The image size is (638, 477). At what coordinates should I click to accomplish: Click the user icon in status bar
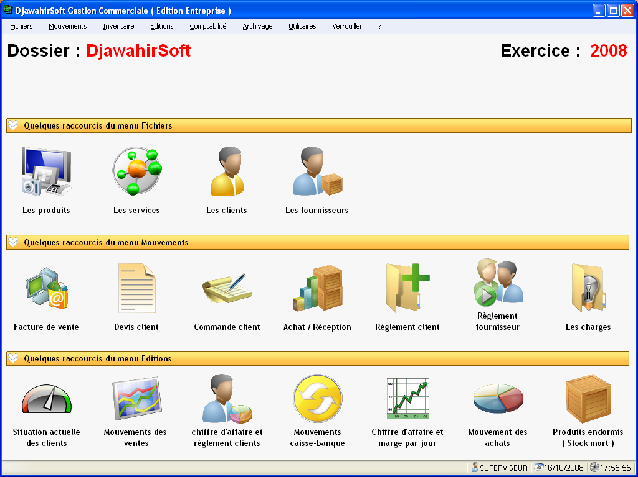click(x=474, y=467)
